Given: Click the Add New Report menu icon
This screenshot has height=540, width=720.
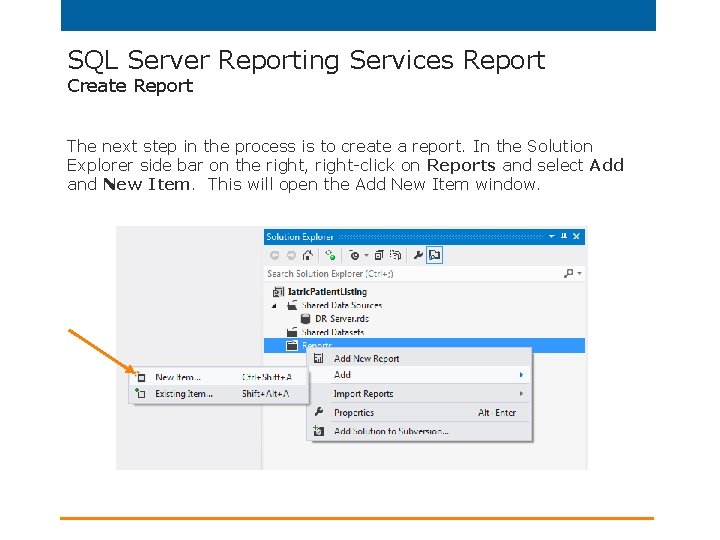Looking at the screenshot, I should click(x=319, y=359).
